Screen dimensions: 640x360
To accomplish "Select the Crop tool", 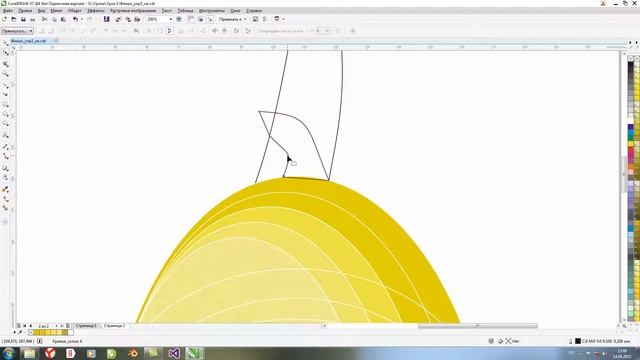I will 5,64.
